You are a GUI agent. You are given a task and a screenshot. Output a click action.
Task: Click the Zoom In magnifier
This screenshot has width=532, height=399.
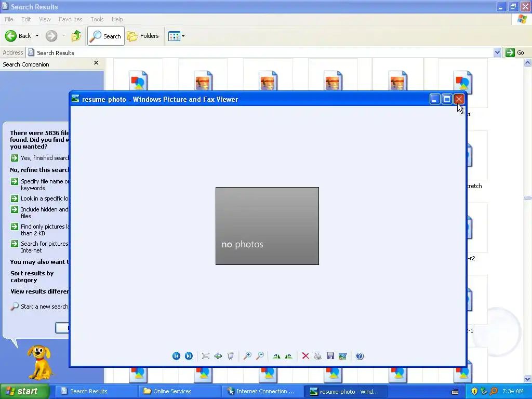coord(247,356)
